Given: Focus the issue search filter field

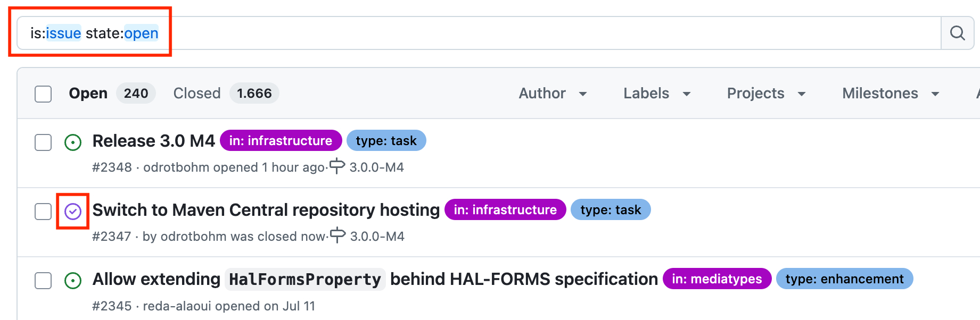Looking at the screenshot, I should tap(479, 33).
